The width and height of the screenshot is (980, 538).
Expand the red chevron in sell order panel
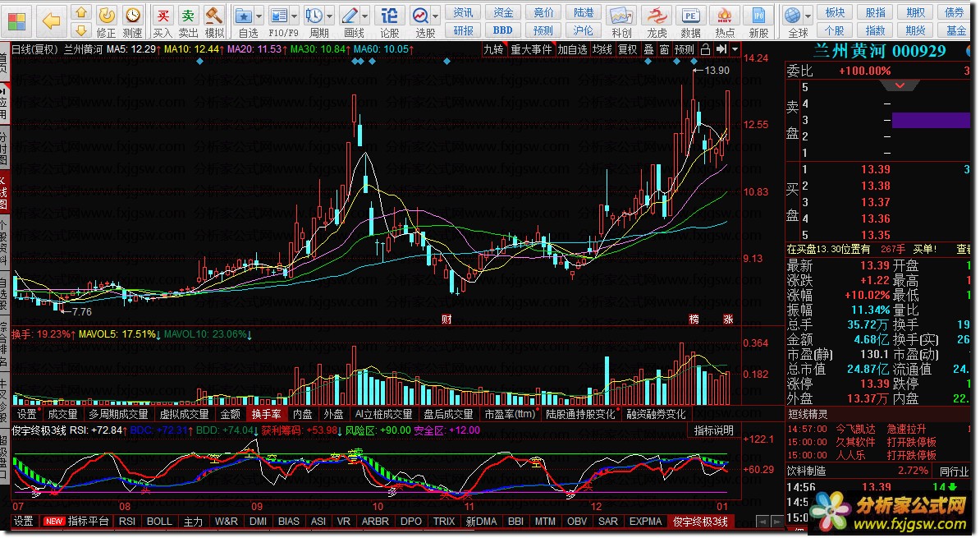[900, 85]
